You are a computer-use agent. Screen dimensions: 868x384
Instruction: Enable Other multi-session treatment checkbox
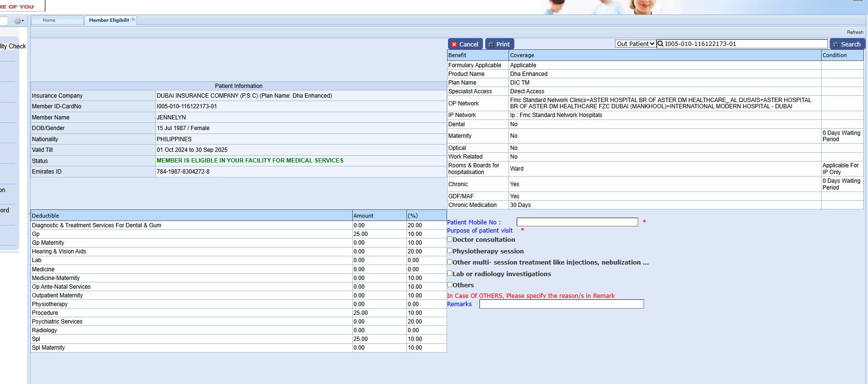click(x=450, y=262)
